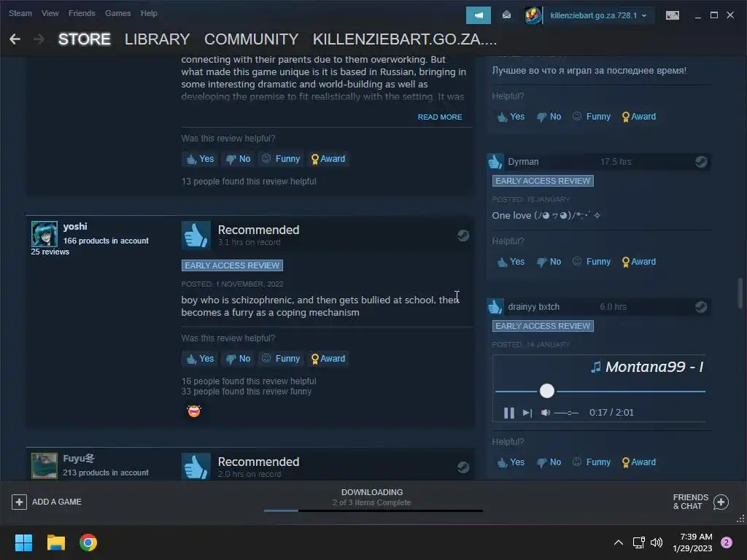Open the View menu
This screenshot has height=560, width=747.
pos(50,13)
